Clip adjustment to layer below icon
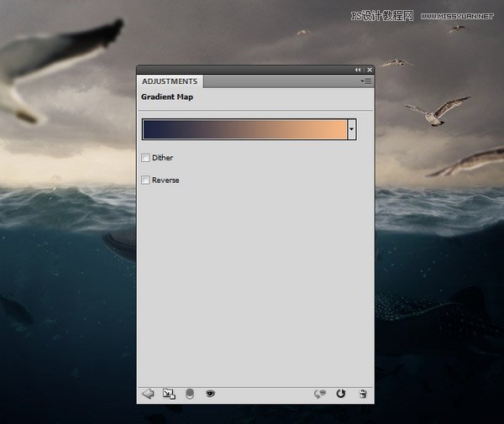 click(x=190, y=394)
